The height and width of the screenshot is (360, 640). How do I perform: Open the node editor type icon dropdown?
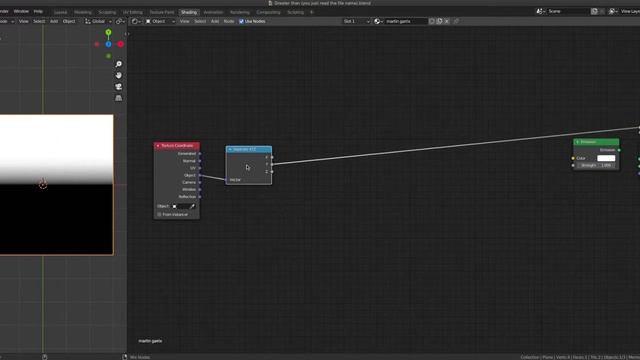pyautogui.click(x=136, y=21)
